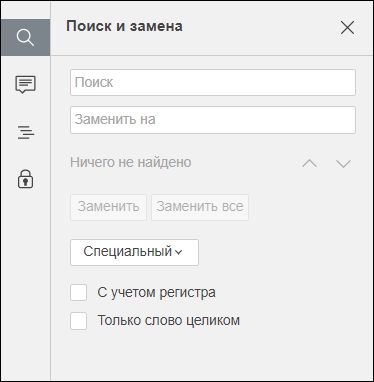Click the Заменить все button
This screenshot has width=374, height=382.
(200, 207)
